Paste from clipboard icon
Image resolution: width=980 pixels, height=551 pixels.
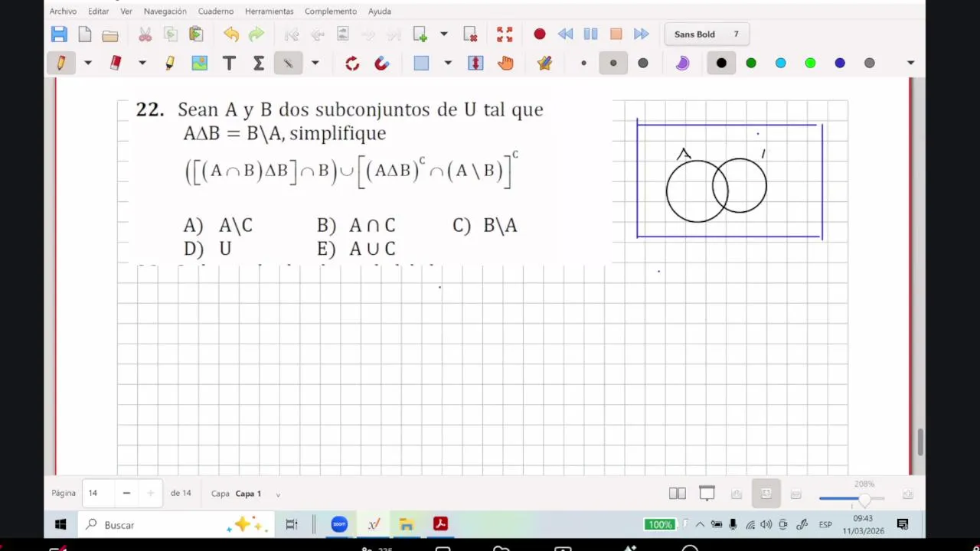click(x=196, y=34)
